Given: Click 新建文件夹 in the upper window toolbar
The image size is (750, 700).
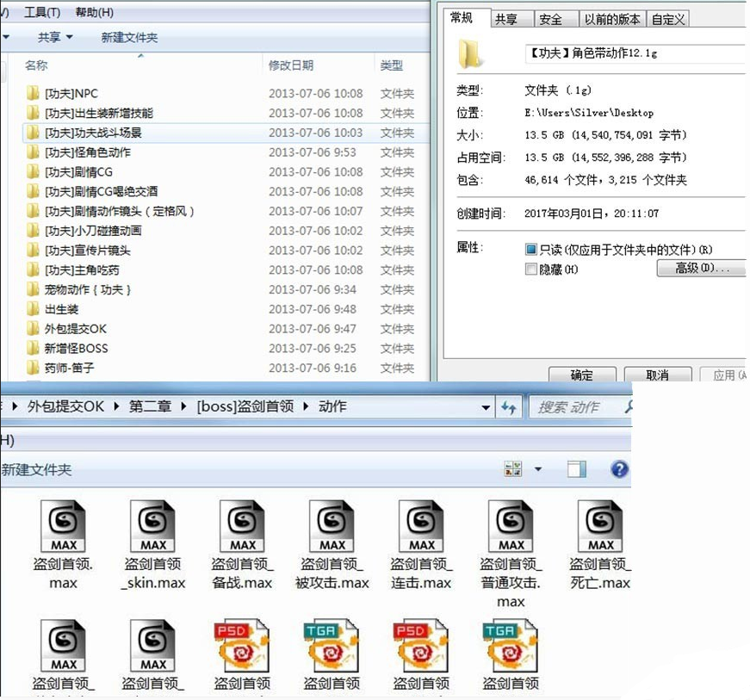Looking at the screenshot, I should 129,37.
